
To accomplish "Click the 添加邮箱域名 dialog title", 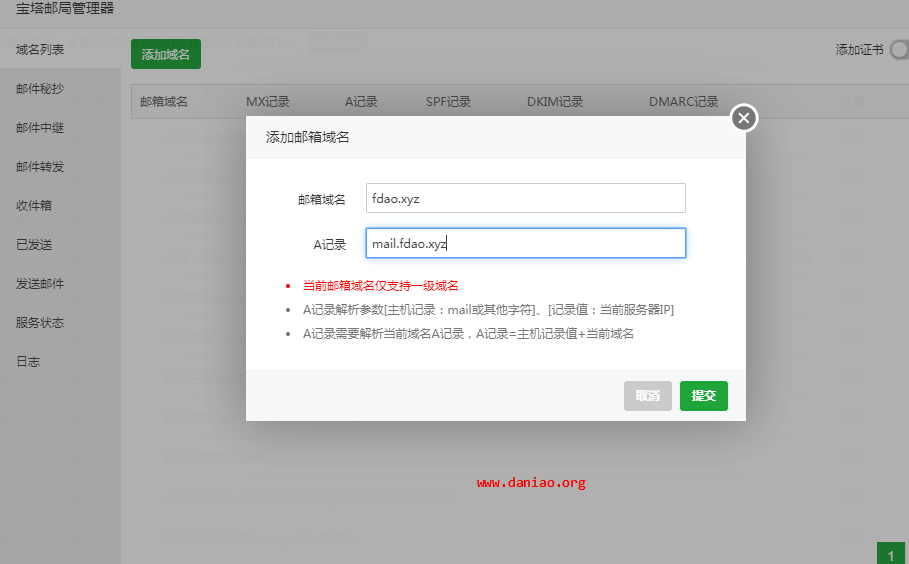I will click(x=307, y=137).
